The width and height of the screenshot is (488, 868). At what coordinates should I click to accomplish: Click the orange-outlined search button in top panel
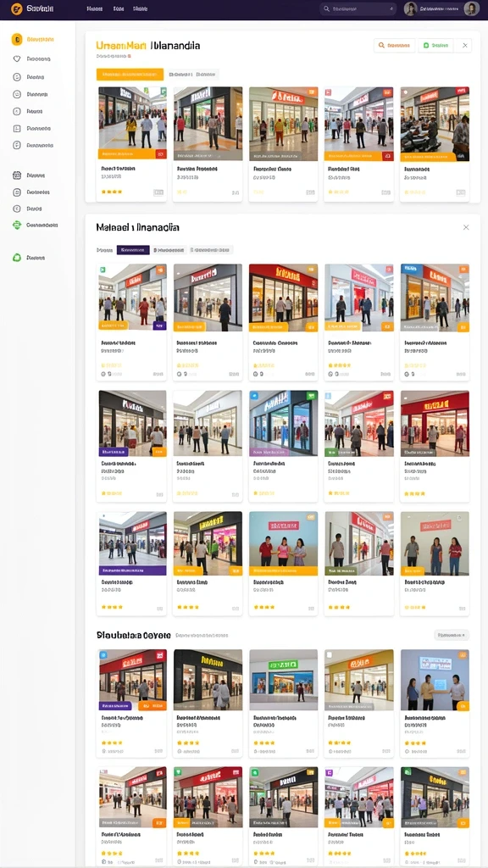(395, 46)
